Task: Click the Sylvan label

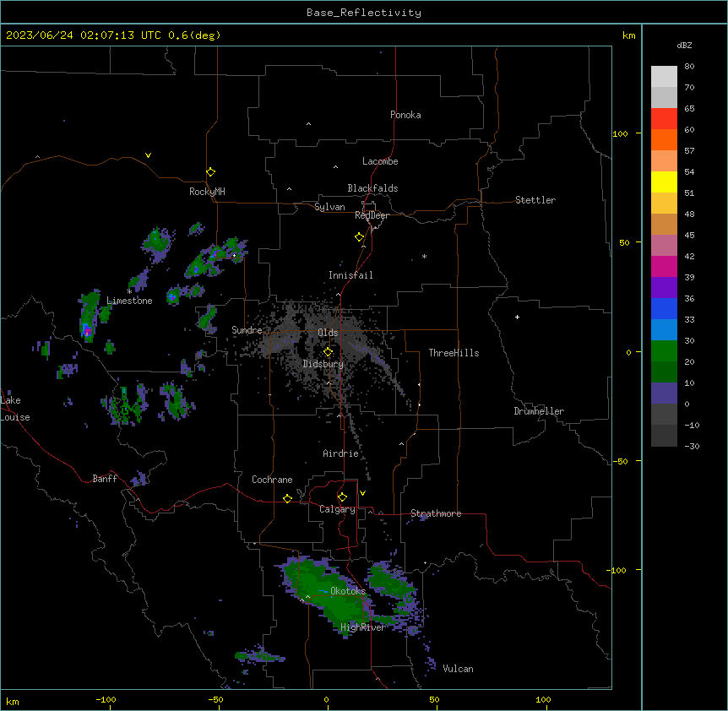Action: [329, 207]
